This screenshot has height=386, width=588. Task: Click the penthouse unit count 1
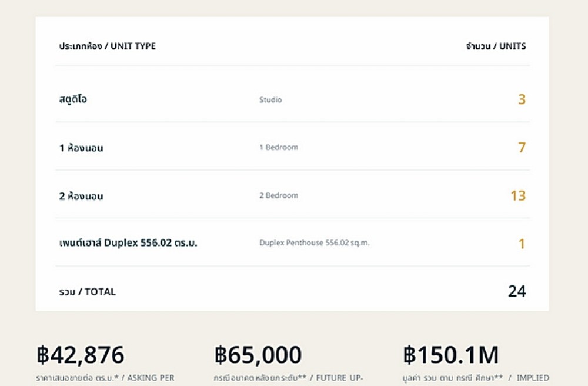(522, 244)
